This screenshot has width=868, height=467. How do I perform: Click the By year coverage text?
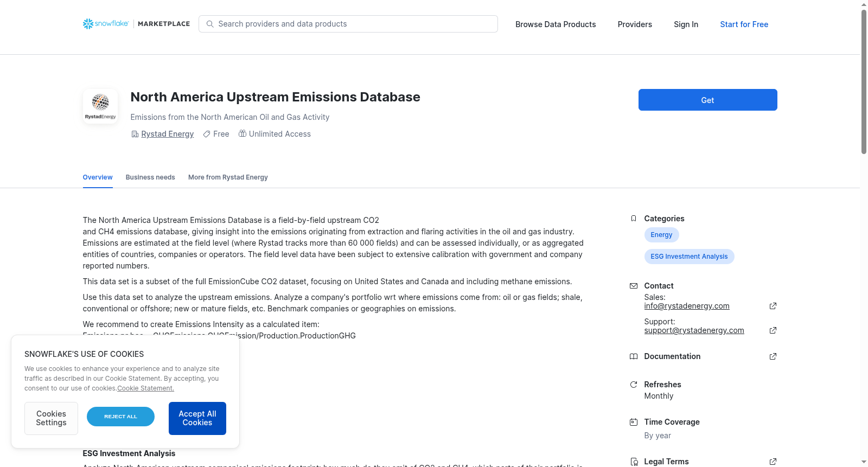point(658,436)
